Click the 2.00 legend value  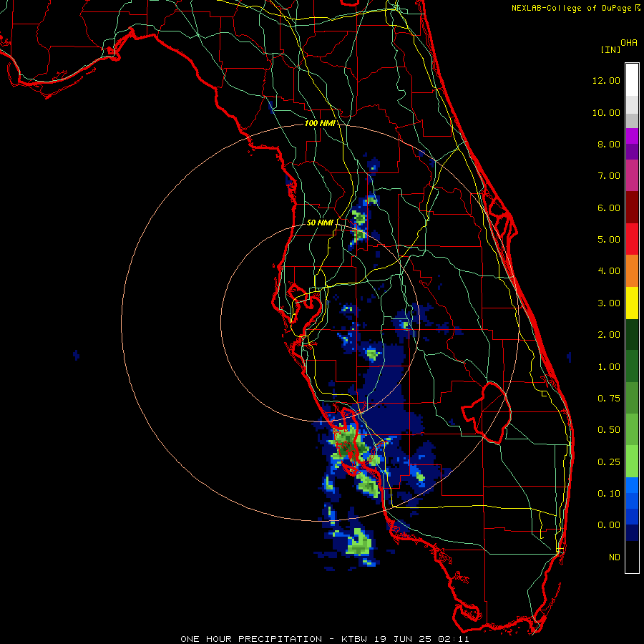[609, 335]
